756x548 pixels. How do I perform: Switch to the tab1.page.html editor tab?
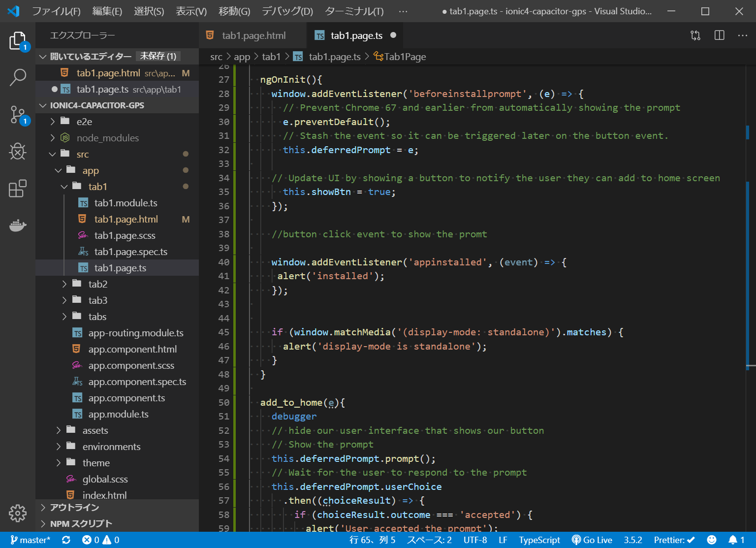253,35
